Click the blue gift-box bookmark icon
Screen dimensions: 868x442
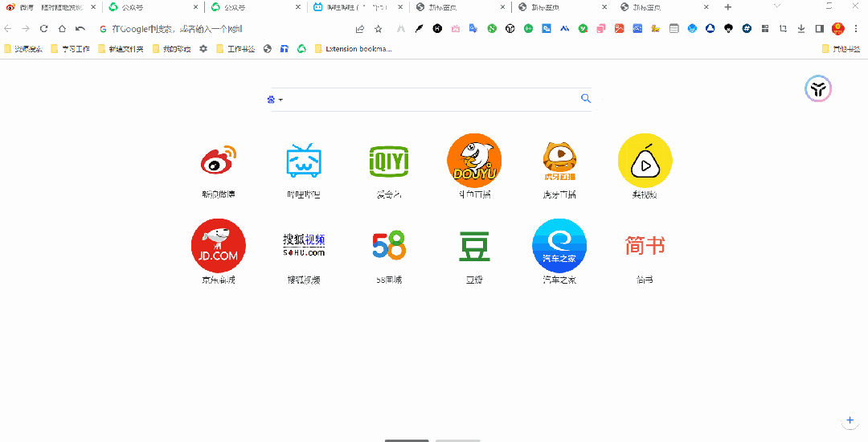(x=285, y=49)
